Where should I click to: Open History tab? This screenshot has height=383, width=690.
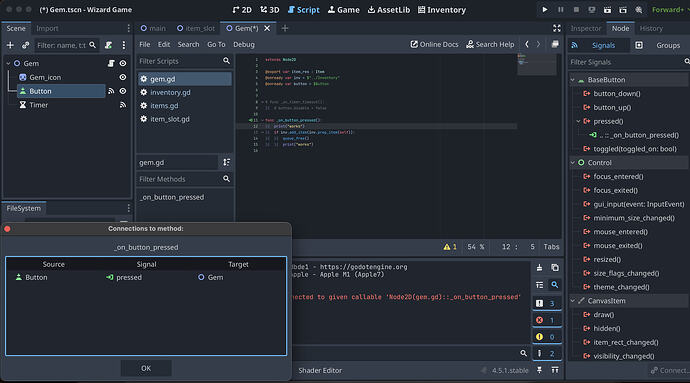pyautogui.click(x=651, y=28)
